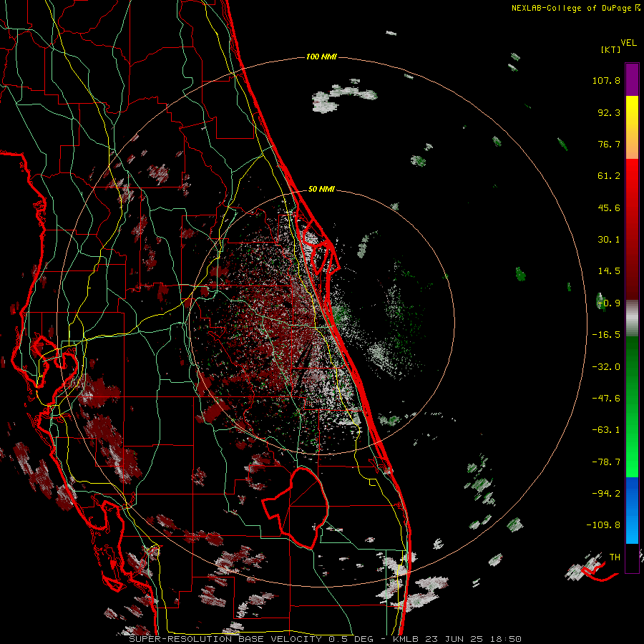Viewport: 644px width, 644px height.
Task: Click the bottom caption SUPER-RESOLUTION BASE VELOCITY text
Action: point(225,639)
